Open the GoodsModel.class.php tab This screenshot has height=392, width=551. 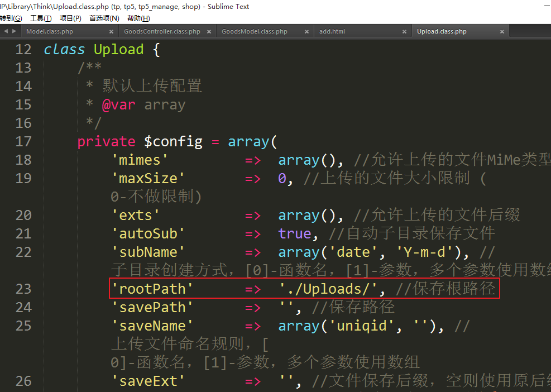(255, 32)
